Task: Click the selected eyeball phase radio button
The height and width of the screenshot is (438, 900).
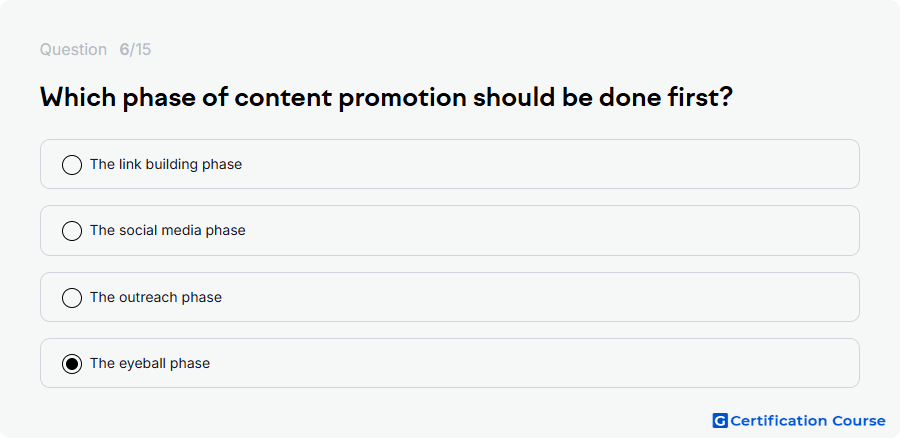Action: [72, 363]
